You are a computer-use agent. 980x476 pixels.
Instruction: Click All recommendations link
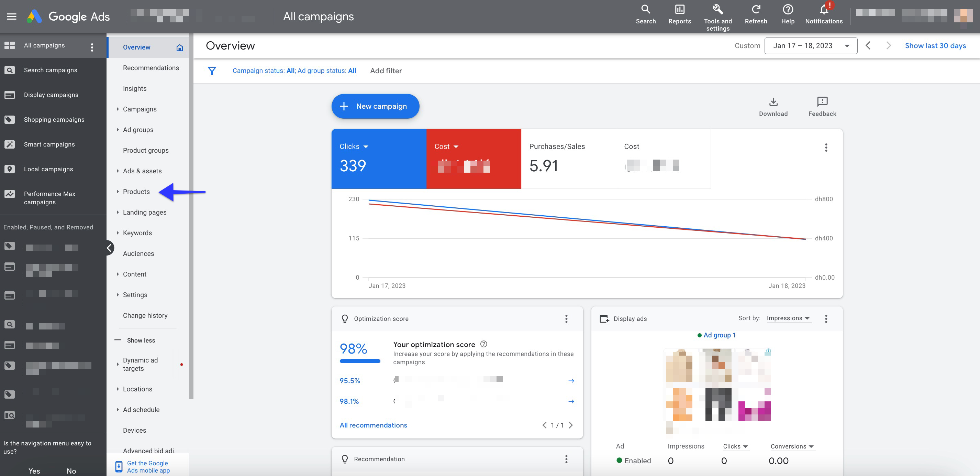click(373, 425)
